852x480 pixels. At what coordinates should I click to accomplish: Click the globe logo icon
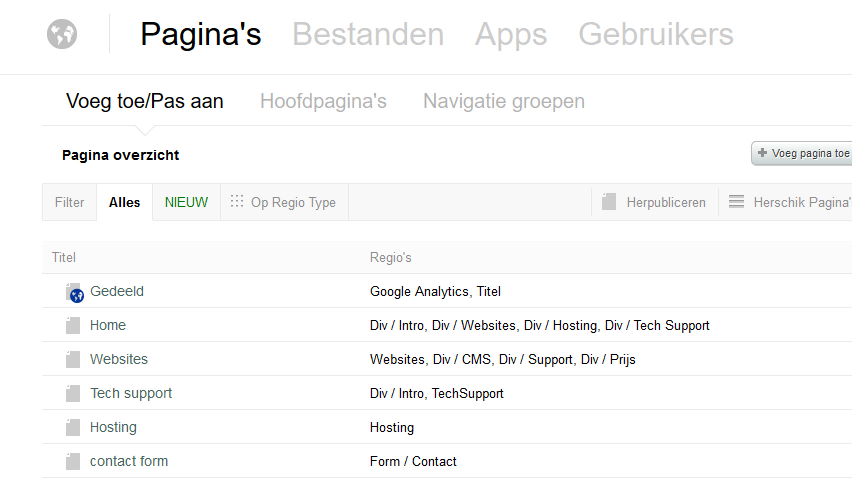[62, 34]
